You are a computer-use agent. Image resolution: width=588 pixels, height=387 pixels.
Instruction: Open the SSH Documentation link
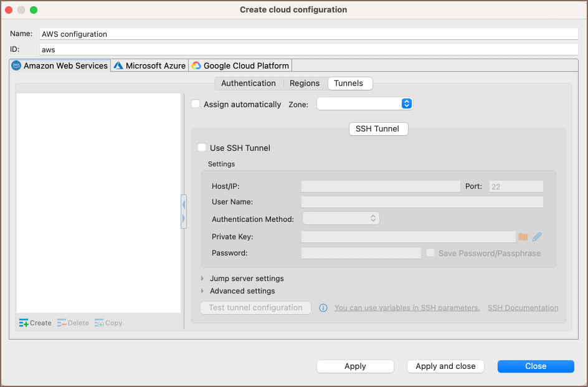[x=523, y=308]
